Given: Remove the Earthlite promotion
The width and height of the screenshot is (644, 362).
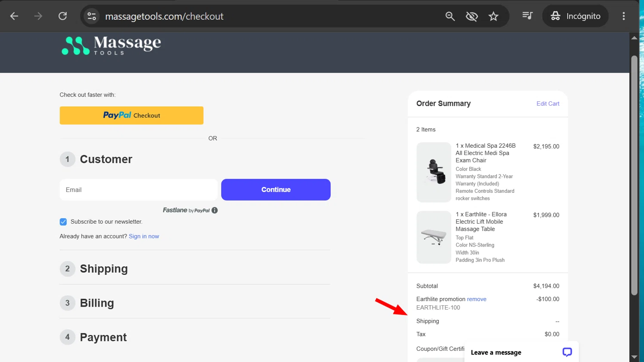Looking at the screenshot, I should tap(477, 299).
